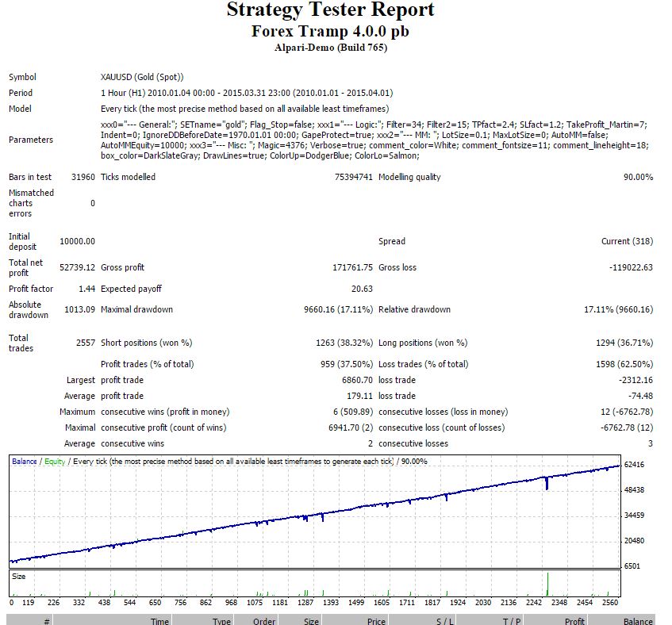Click the Gross profit value 171761.75

click(x=353, y=267)
